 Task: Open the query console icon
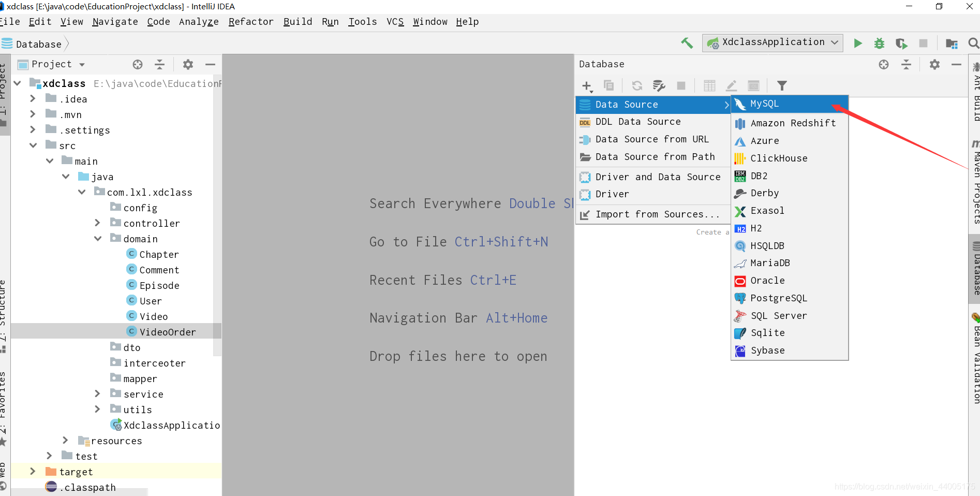click(x=753, y=85)
